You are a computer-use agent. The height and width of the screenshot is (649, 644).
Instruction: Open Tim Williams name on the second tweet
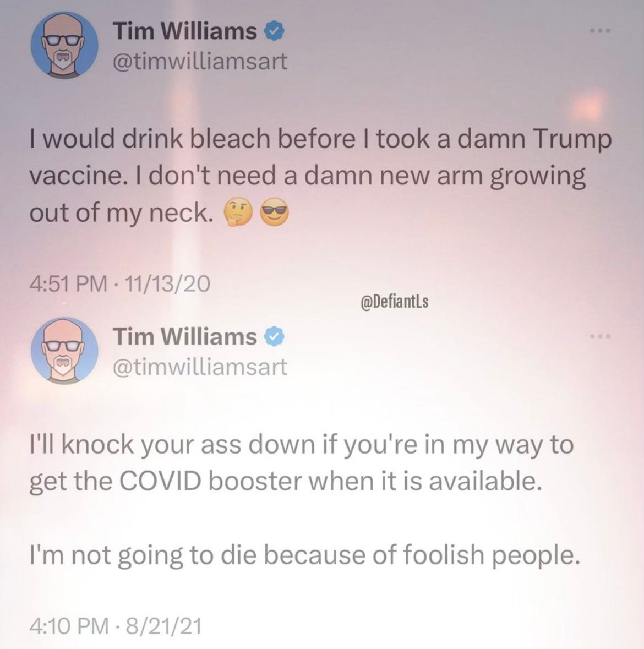[x=184, y=336]
